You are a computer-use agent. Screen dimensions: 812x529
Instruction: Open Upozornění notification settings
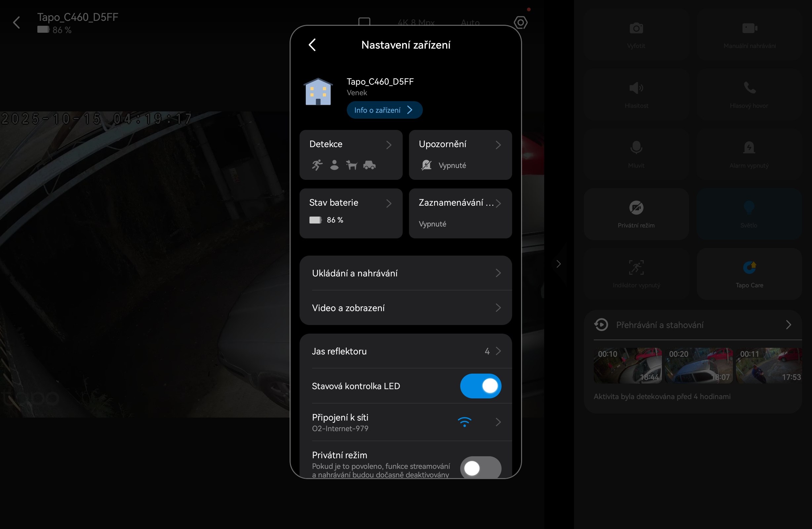(x=460, y=155)
